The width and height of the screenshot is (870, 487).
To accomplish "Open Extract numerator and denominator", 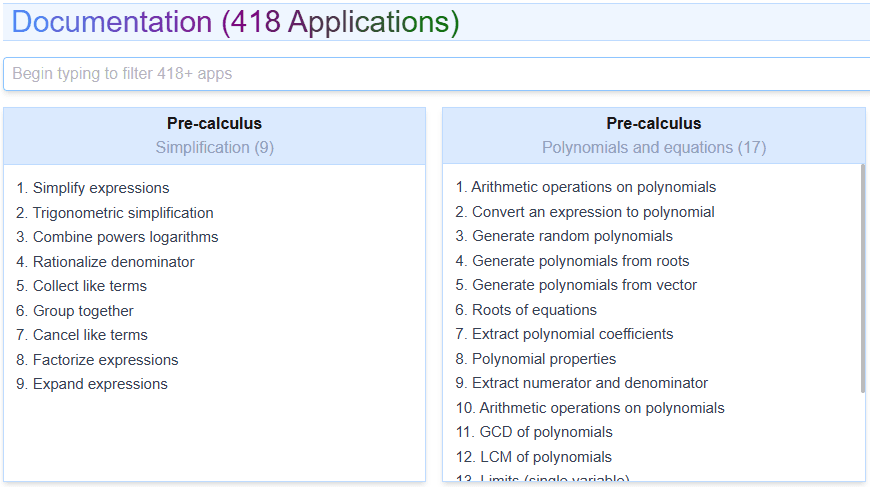I will (x=589, y=383).
